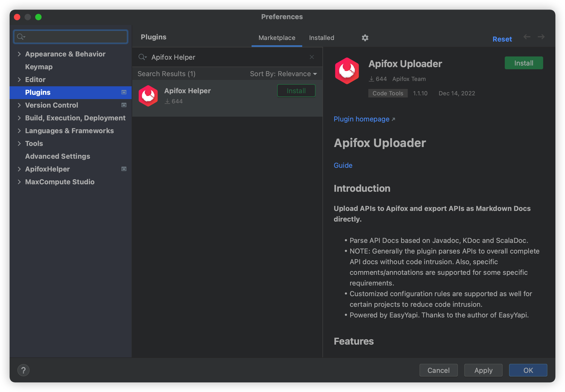Navigate back with the left arrow
565x392 pixels.
527,37
